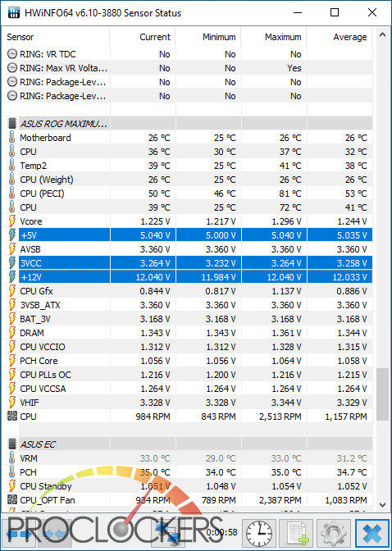The width and height of the screenshot is (392, 551).
Task: Select the 3VSB_ATX sensor row
Action: click(x=188, y=305)
